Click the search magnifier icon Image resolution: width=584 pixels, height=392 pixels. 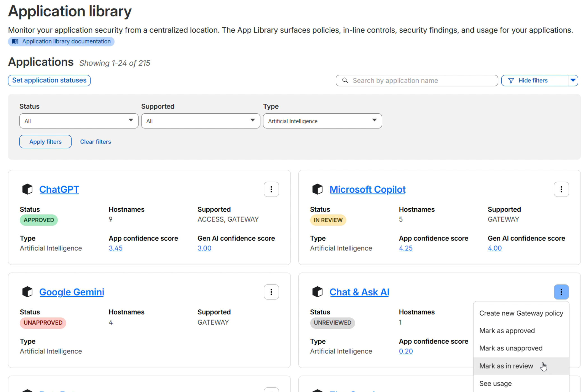tap(345, 80)
